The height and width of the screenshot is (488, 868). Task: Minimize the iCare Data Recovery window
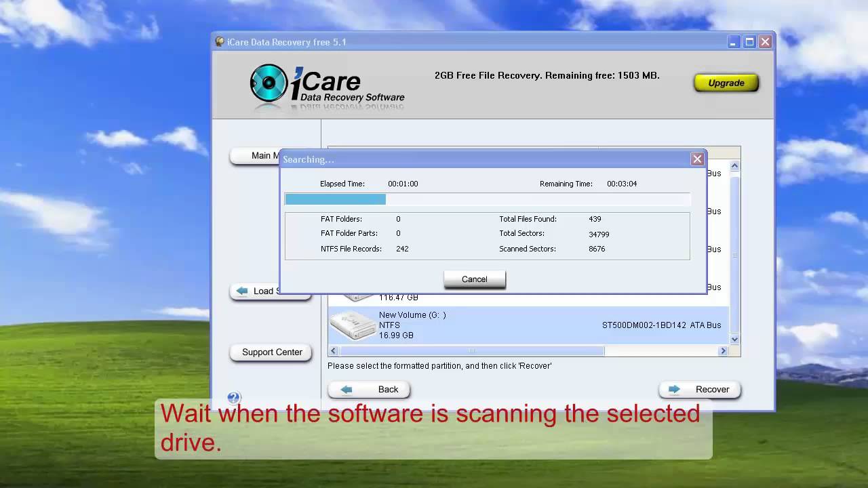click(733, 42)
